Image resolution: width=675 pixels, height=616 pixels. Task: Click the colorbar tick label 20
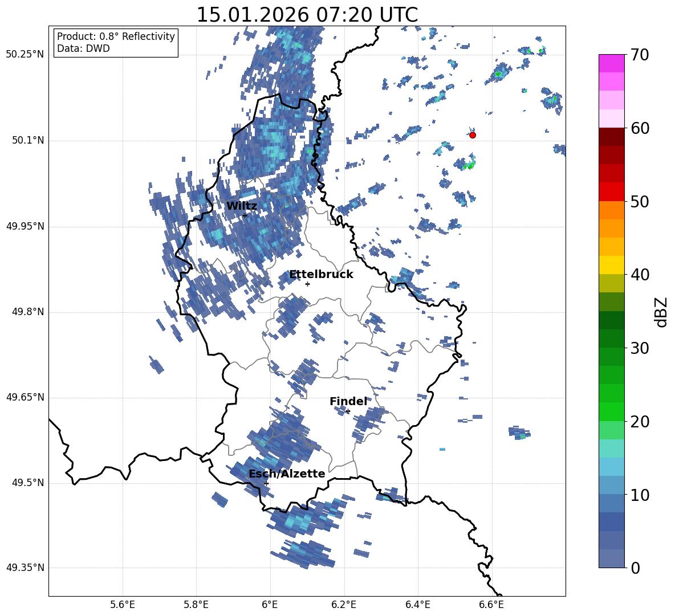click(x=640, y=422)
